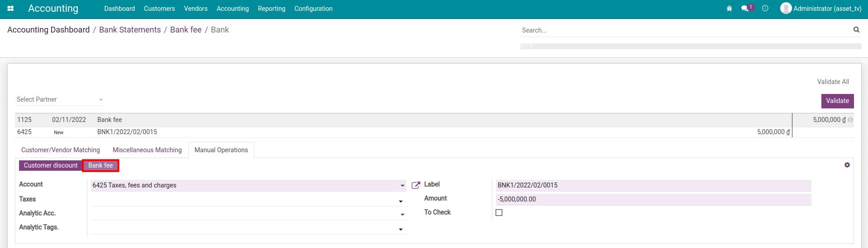Screen dimensions: 868x248
Task: Open the Account field dropdown
Action: 402,186
